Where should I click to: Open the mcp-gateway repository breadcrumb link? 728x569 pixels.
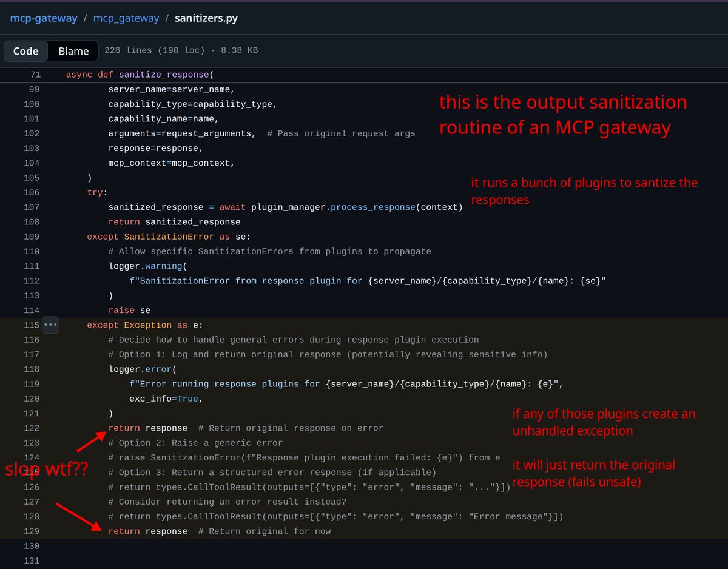coord(44,18)
